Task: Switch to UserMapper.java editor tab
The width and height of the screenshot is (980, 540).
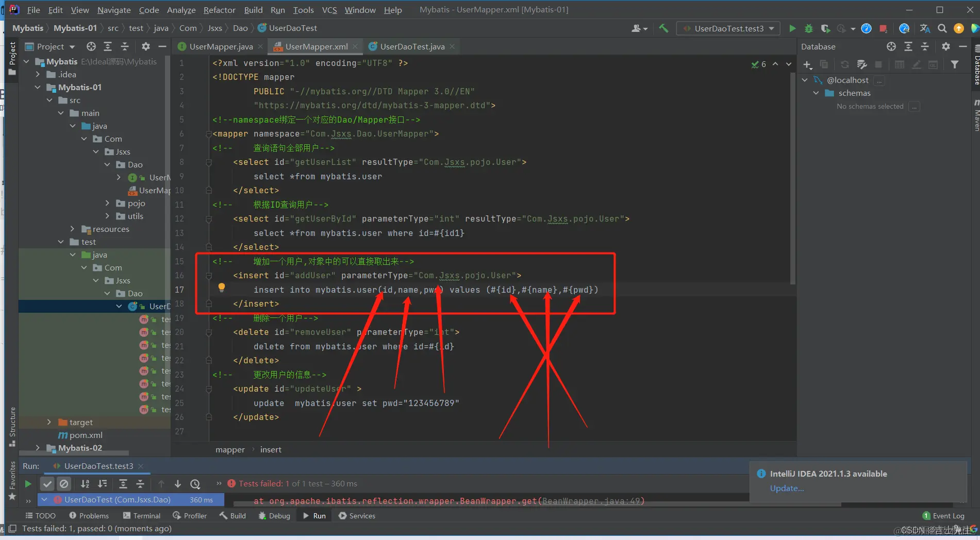Action: (221, 46)
